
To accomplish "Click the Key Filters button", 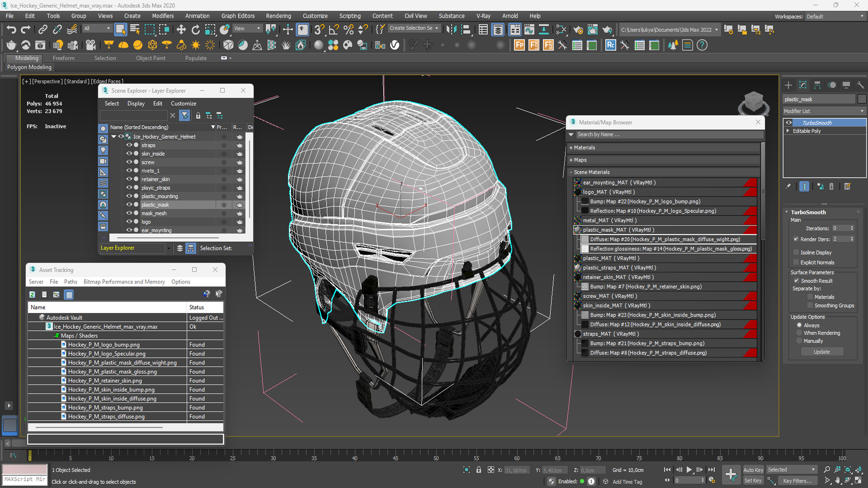I will [x=797, y=481].
